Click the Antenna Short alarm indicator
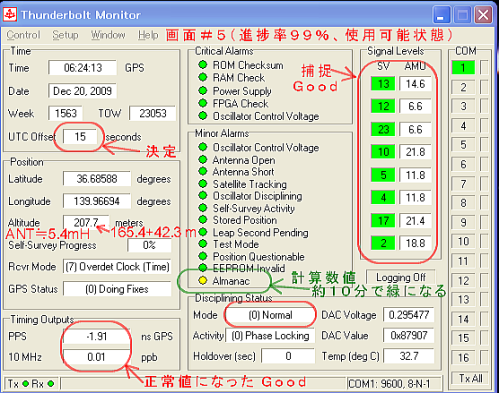499x393 pixels. (x=203, y=171)
